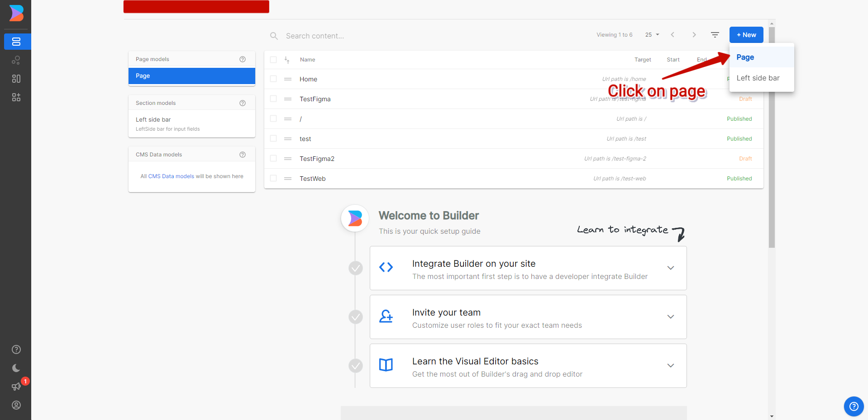This screenshot has height=420, width=868.
Task: Check the TestFigma2 row checkbox
Action: coord(273,158)
